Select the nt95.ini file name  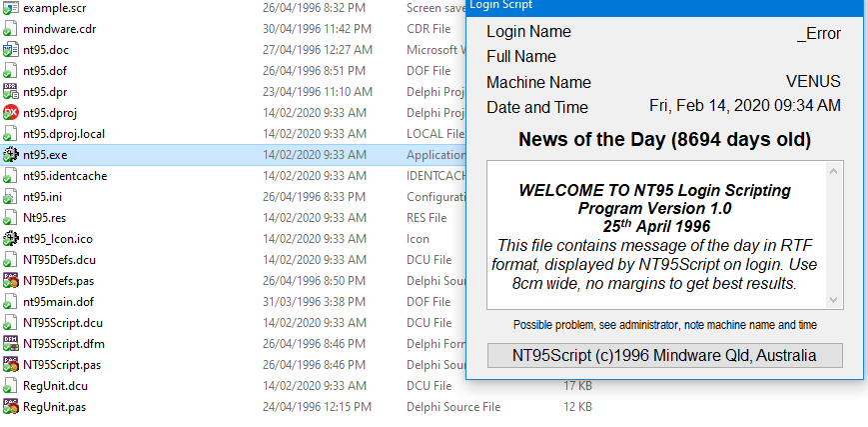click(x=43, y=197)
